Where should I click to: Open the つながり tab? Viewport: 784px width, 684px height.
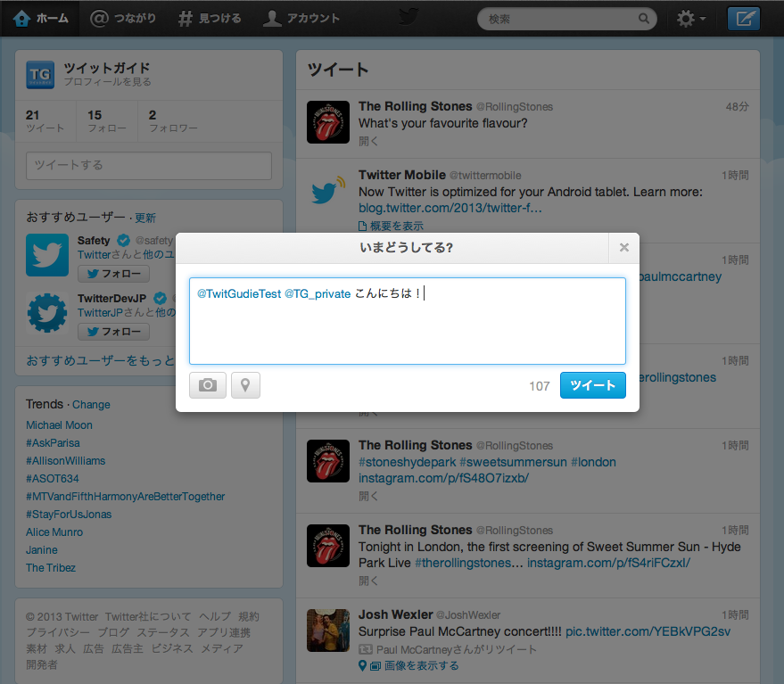(123, 19)
